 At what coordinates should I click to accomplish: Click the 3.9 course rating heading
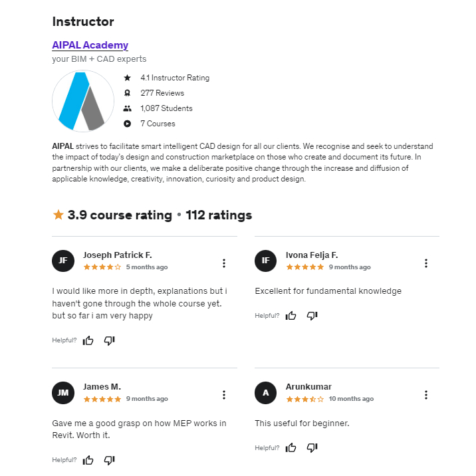[152, 215]
